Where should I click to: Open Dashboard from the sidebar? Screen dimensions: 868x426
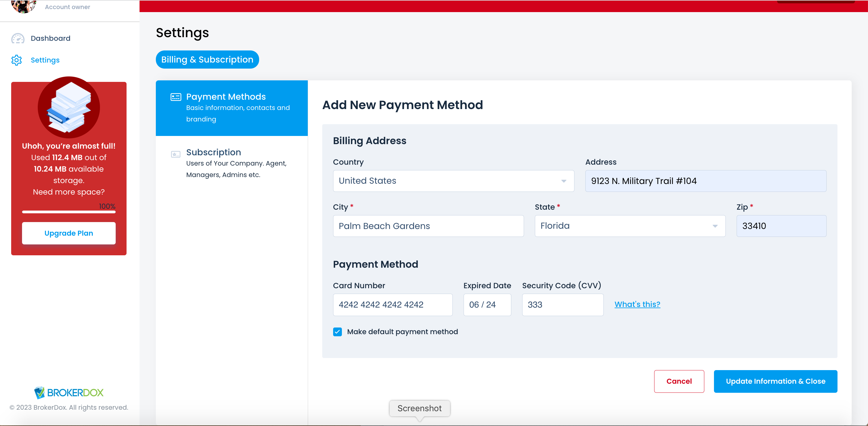coord(50,38)
